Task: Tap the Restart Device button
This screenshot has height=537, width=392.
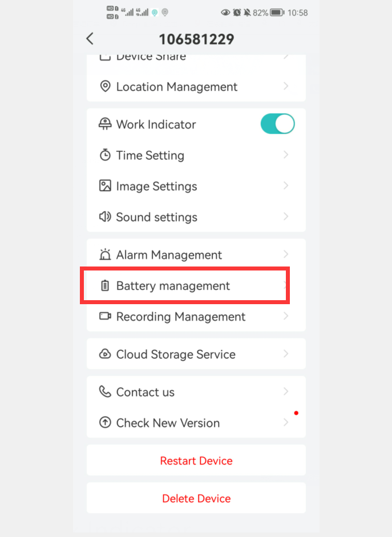Action: point(196,461)
